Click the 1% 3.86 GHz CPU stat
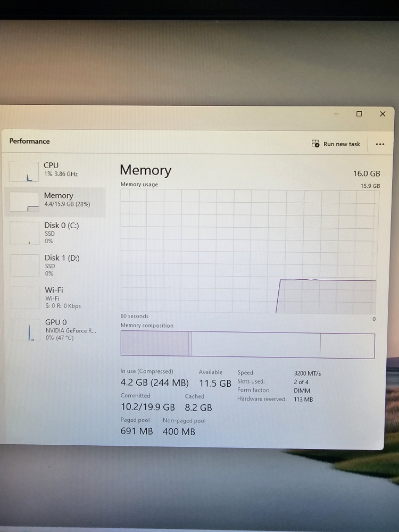The height and width of the screenshot is (532, 399). tap(61, 174)
